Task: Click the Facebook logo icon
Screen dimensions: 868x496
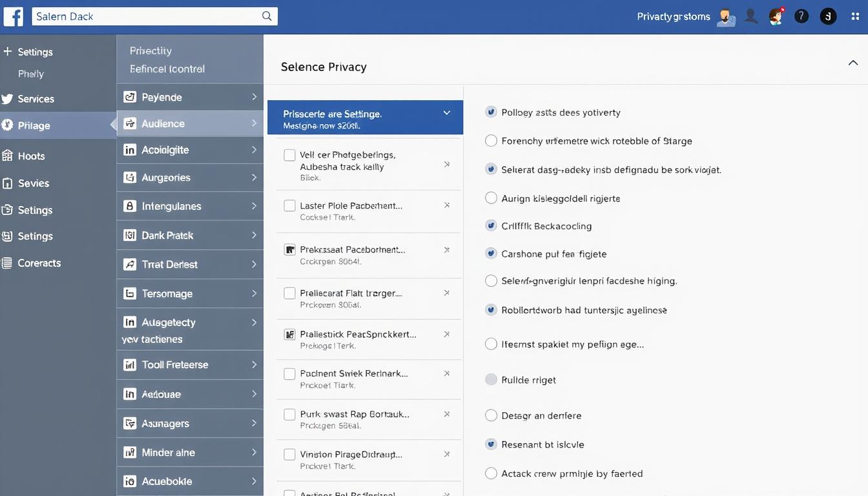Action: pos(14,17)
